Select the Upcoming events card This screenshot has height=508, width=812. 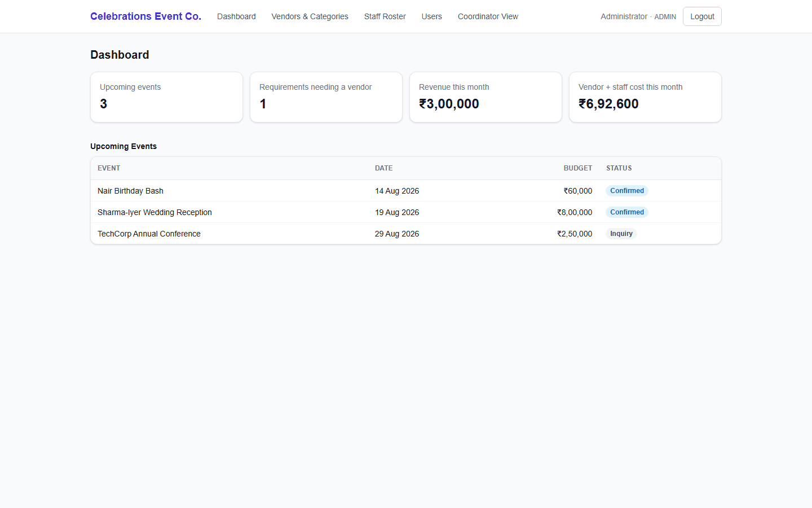click(x=166, y=97)
